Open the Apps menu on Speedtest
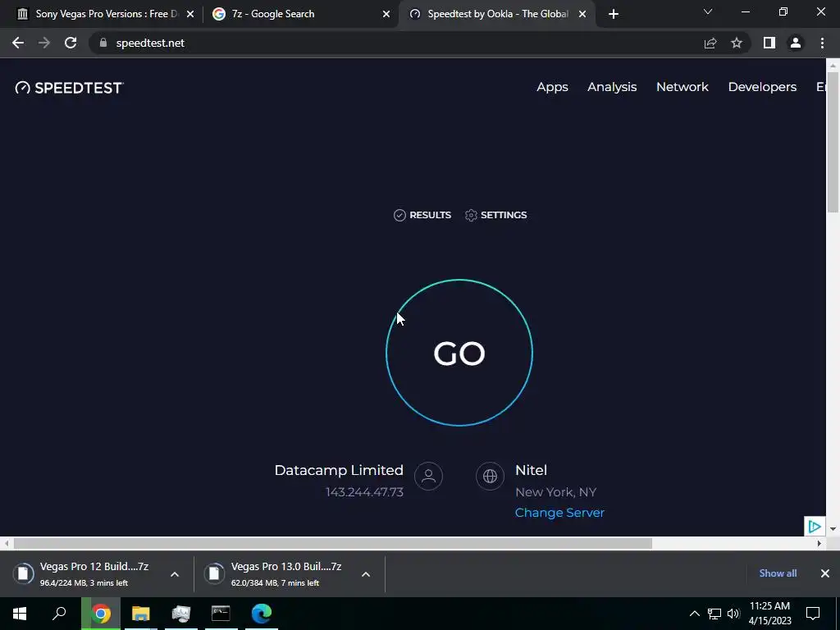Screen dimensions: 840x630 [552, 87]
